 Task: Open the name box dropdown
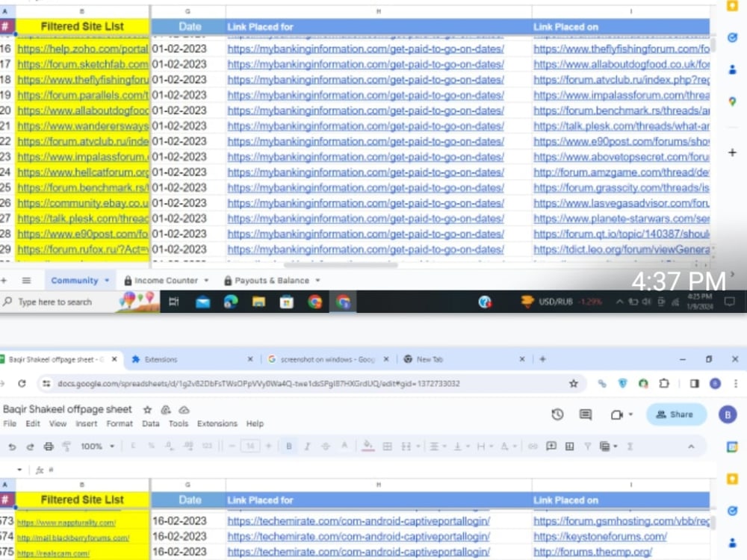[19, 470]
